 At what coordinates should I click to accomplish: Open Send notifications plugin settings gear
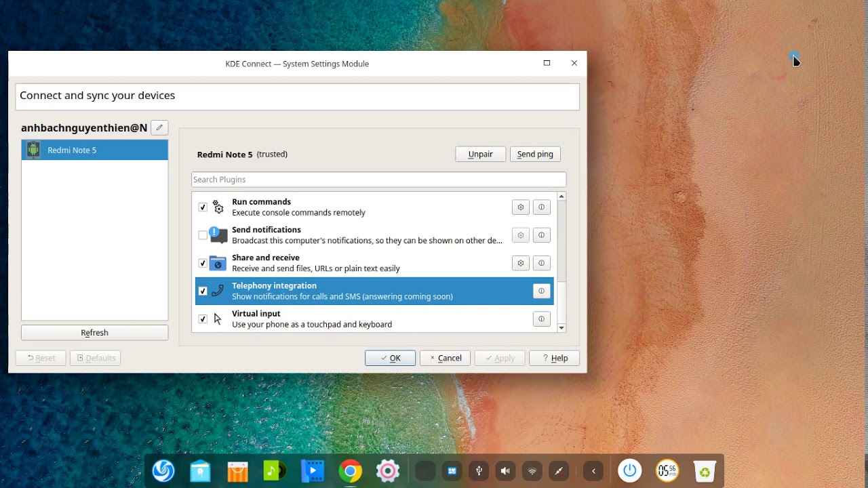click(x=520, y=235)
